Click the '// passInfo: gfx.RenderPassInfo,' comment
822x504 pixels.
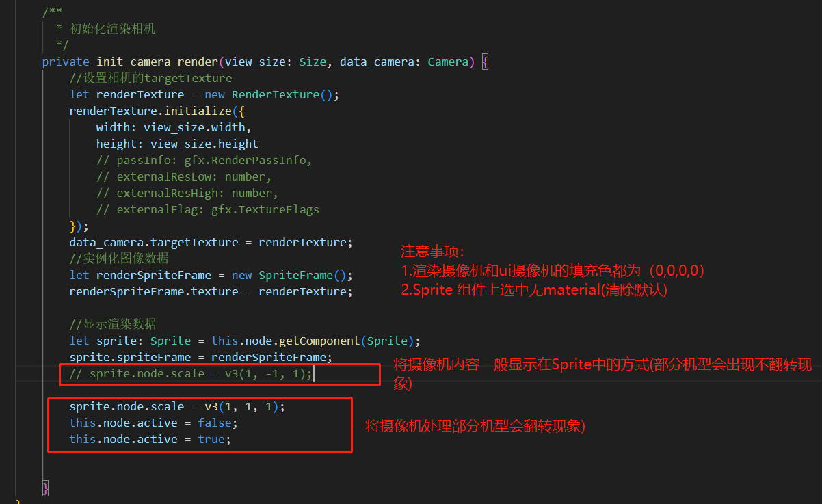pyautogui.click(x=204, y=160)
